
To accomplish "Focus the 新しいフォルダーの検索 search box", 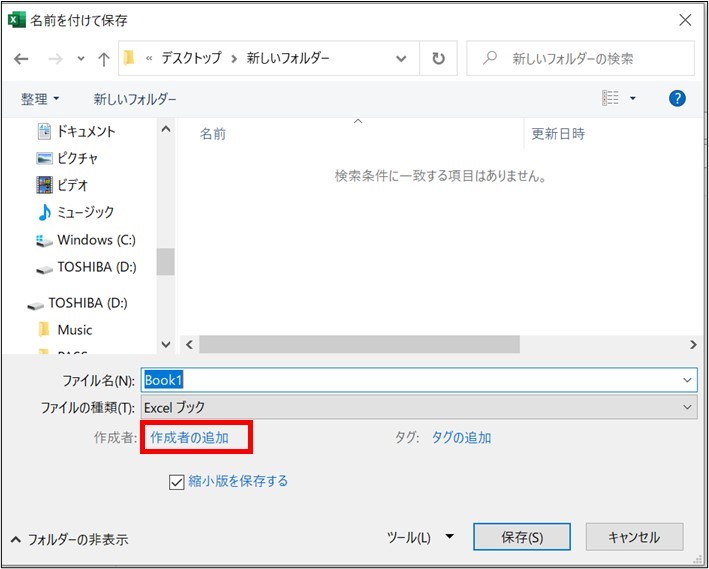I will point(581,58).
